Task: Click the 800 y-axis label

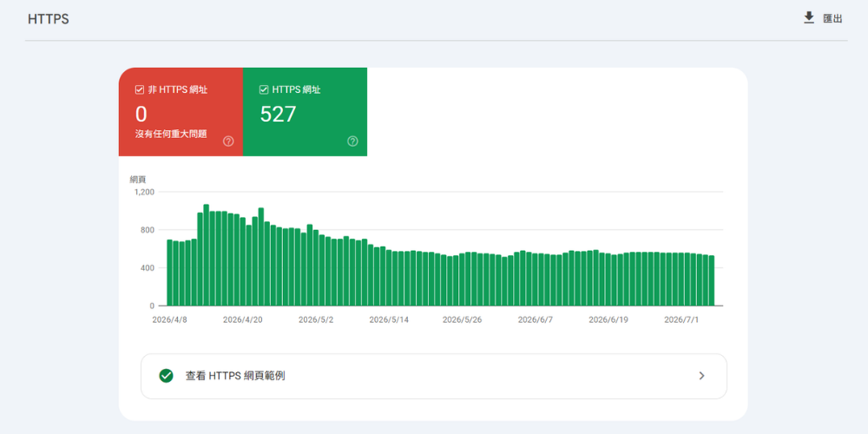Action: [x=148, y=230]
